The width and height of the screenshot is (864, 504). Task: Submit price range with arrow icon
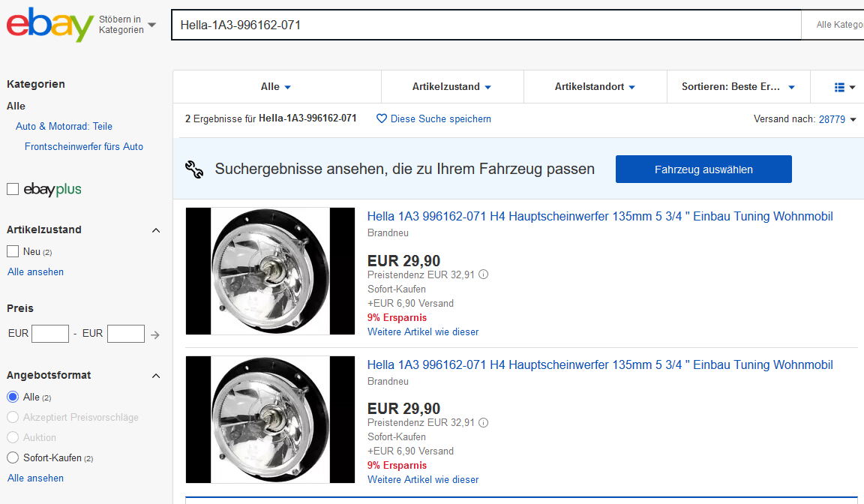pyautogui.click(x=155, y=334)
